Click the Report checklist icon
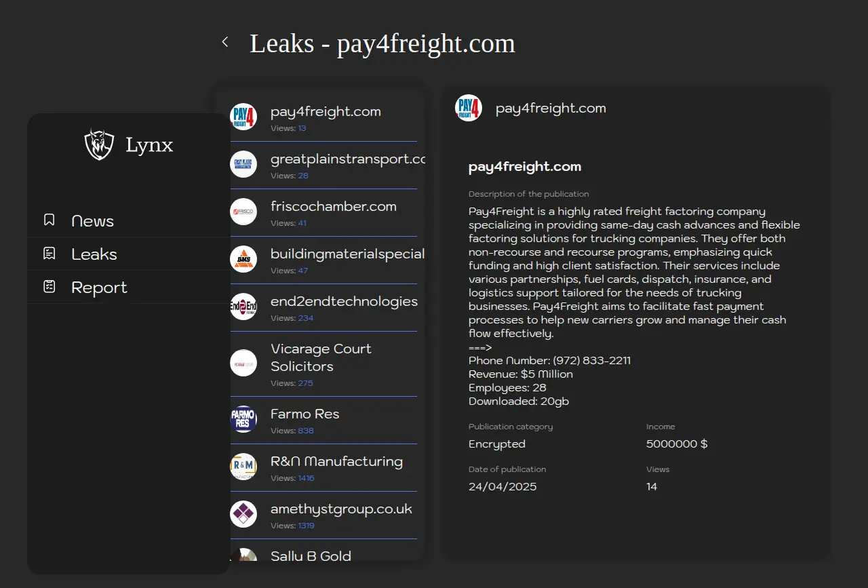Screen dimensions: 868x588 50,287
